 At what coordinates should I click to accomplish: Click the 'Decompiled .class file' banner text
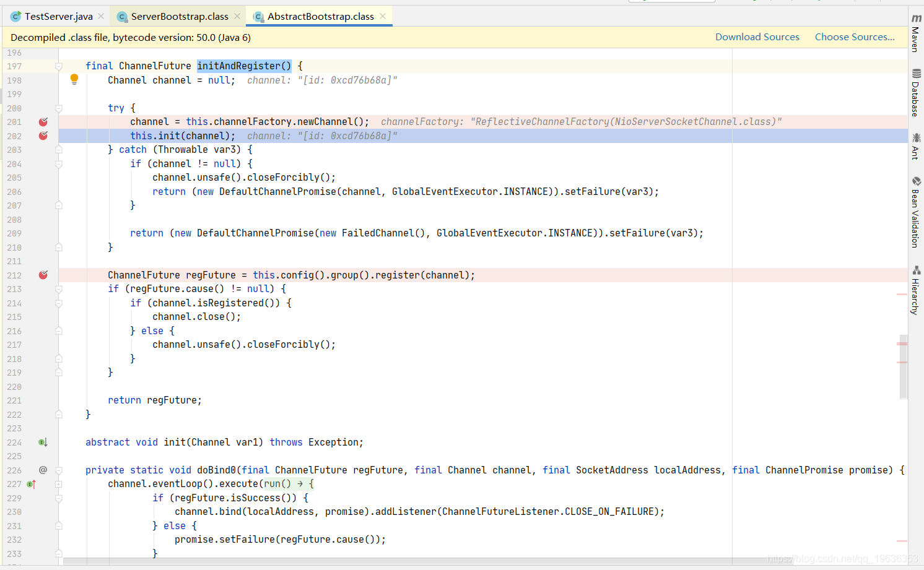click(131, 38)
